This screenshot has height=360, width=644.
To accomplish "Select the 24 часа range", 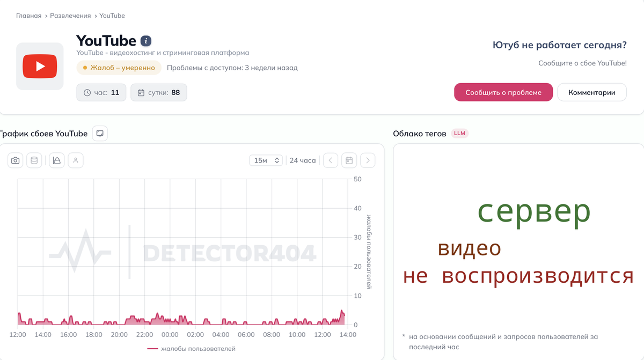I will (x=303, y=160).
